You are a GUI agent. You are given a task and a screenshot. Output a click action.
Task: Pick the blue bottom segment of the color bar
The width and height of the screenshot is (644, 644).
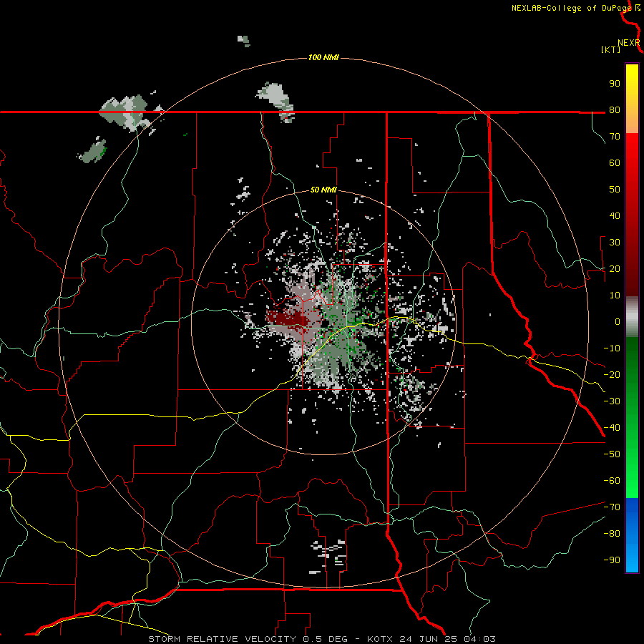(632, 535)
